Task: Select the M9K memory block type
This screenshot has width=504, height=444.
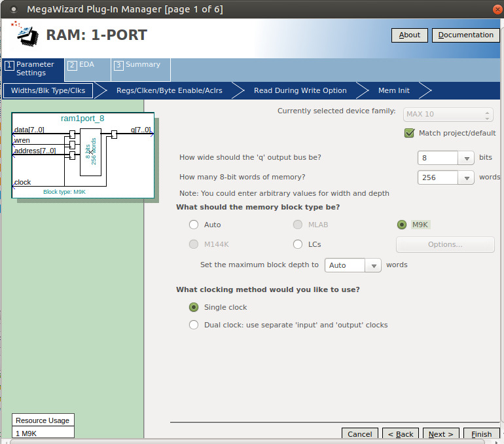Action: pos(402,225)
